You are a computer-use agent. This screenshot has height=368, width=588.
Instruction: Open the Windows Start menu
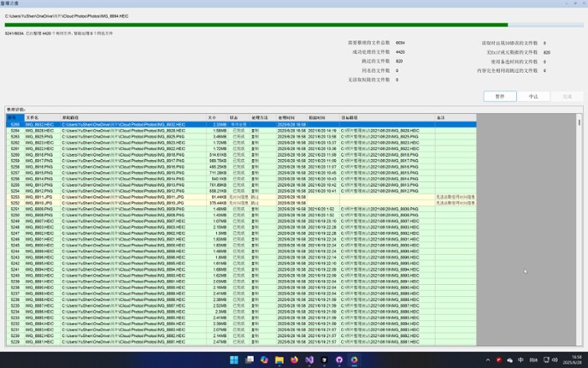coord(233,360)
